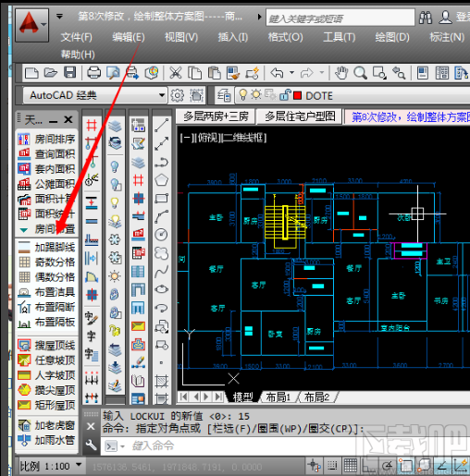The width and height of the screenshot is (470, 476).
Task: Switch to the 布局1 layout tab
Action: coord(278,397)
